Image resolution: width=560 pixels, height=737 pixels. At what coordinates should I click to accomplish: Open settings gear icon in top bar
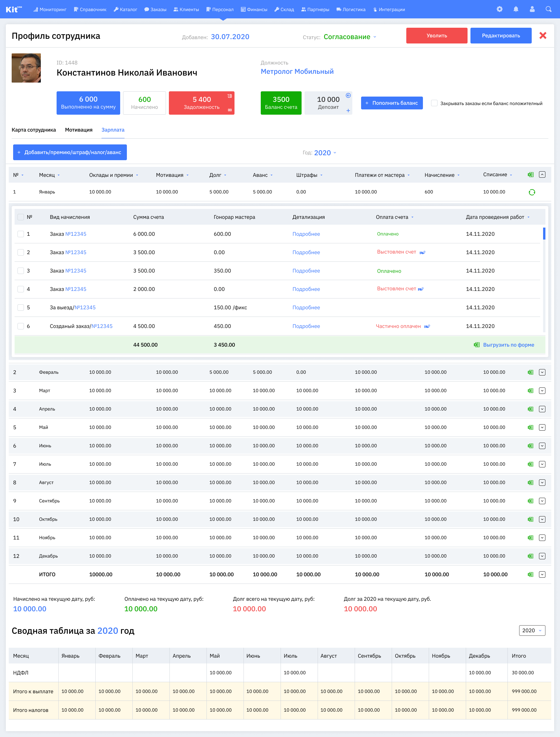tap(499, 9)
